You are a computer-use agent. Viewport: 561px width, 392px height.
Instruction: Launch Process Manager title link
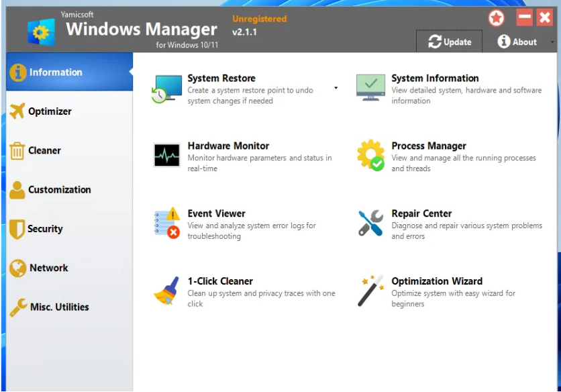429,146
